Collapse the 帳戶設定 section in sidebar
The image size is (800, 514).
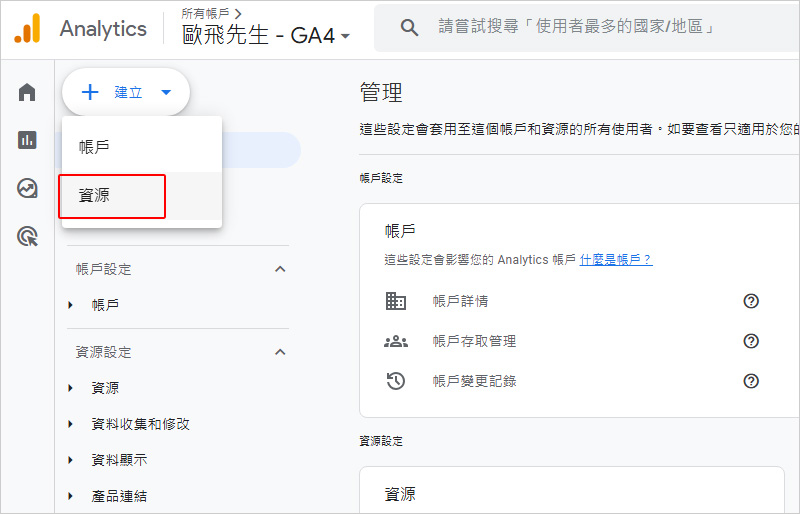pos(280,269)
